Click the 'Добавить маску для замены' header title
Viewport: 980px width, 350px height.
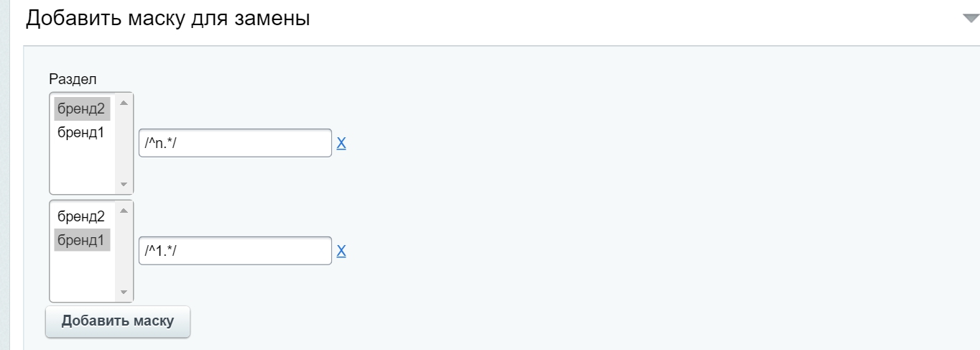point(167,19)
